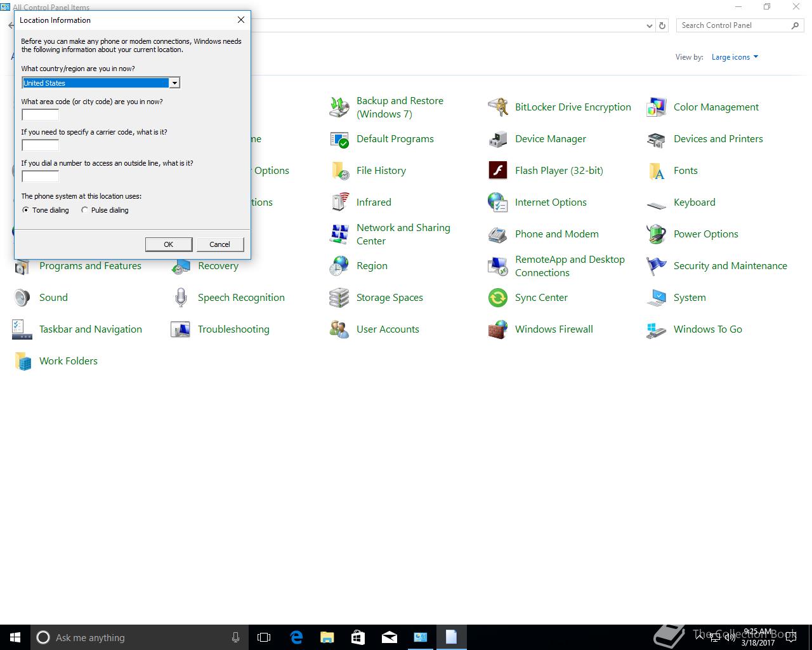Viewport: 812px width, 650px height.
Task: Click the Default Programs icon
Action: click(339, 139)
